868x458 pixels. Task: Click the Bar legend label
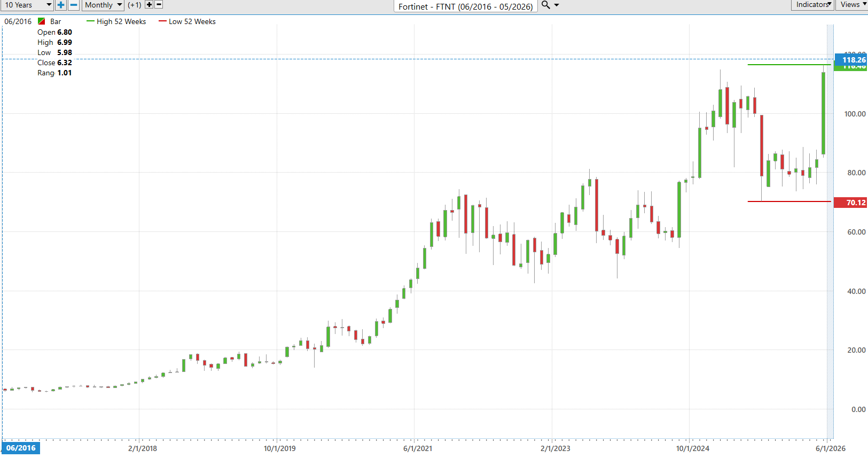click(x=56, y=21)
